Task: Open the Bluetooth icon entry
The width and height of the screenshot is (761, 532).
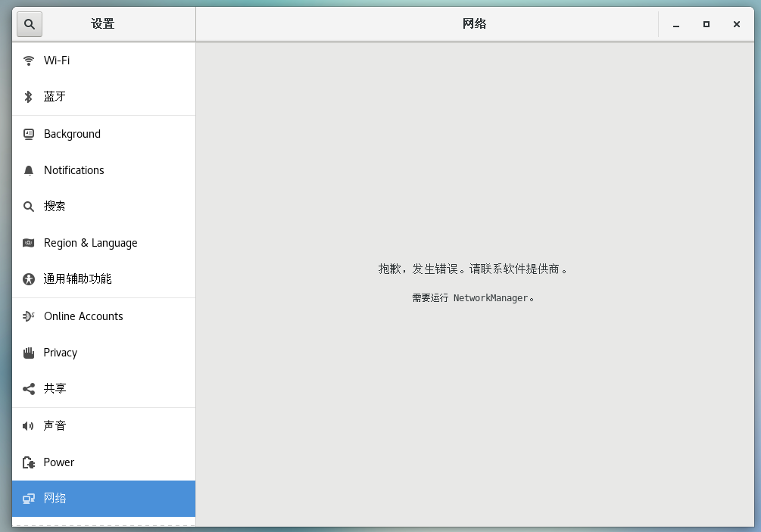Action: [29, 97]
